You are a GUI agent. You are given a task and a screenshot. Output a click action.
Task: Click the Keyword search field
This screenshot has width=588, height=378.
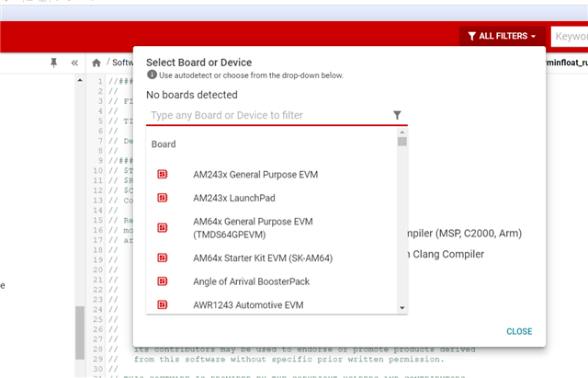coord(570,37)
